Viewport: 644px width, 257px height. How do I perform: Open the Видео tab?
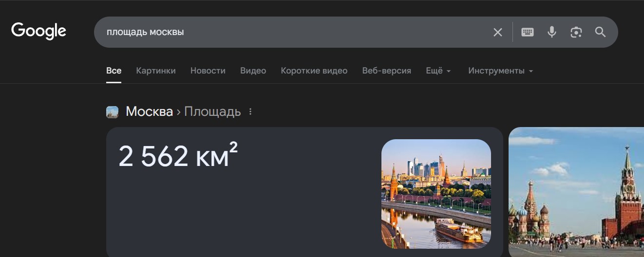[x=253, y=71]
